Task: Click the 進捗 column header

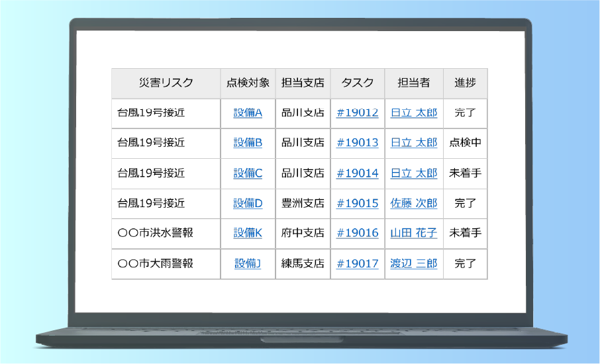Action: [465, 83]
